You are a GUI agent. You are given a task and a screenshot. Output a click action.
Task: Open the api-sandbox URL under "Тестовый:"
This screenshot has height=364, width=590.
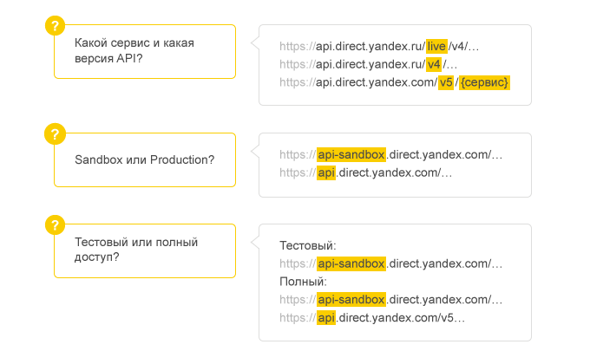tap(390, 263)
